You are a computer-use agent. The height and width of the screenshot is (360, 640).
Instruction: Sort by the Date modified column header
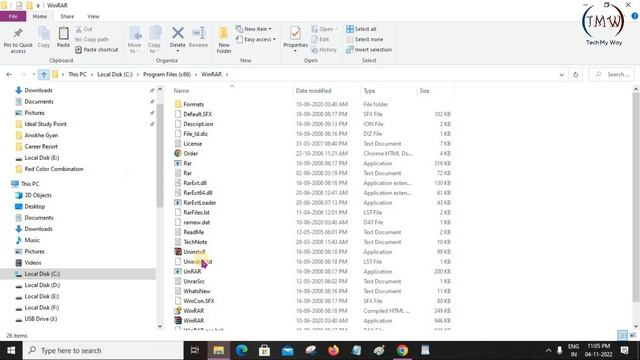pos(313,91)
